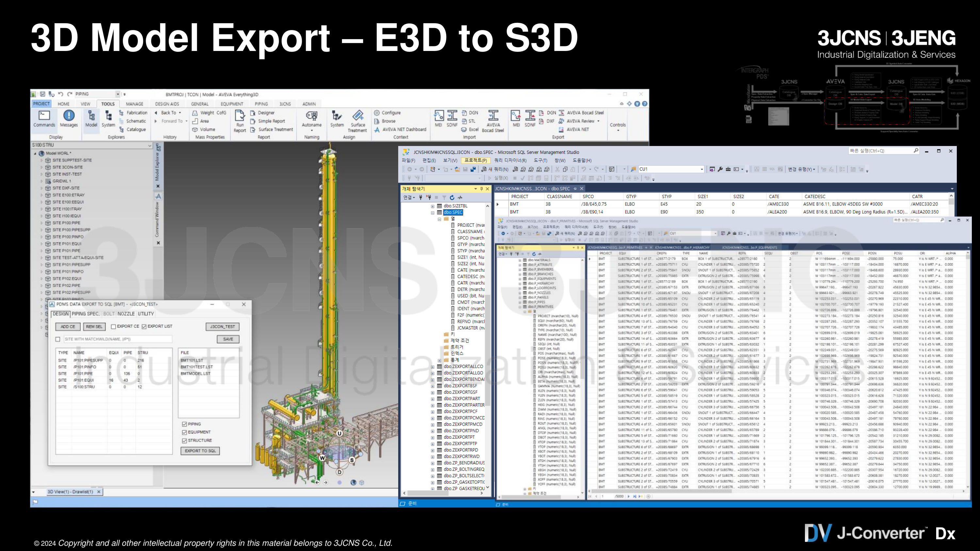Click EXPORT TO SQL button

tap(200, 451)
